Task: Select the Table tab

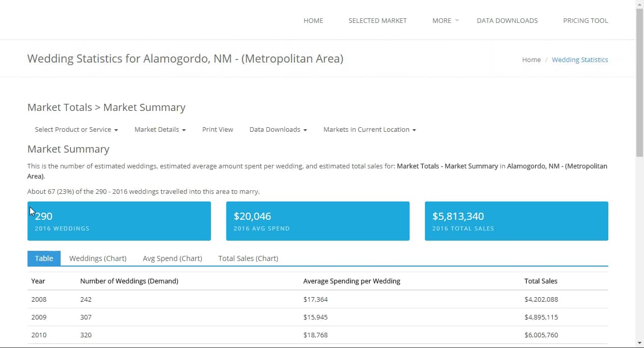Action: point(44,258)
